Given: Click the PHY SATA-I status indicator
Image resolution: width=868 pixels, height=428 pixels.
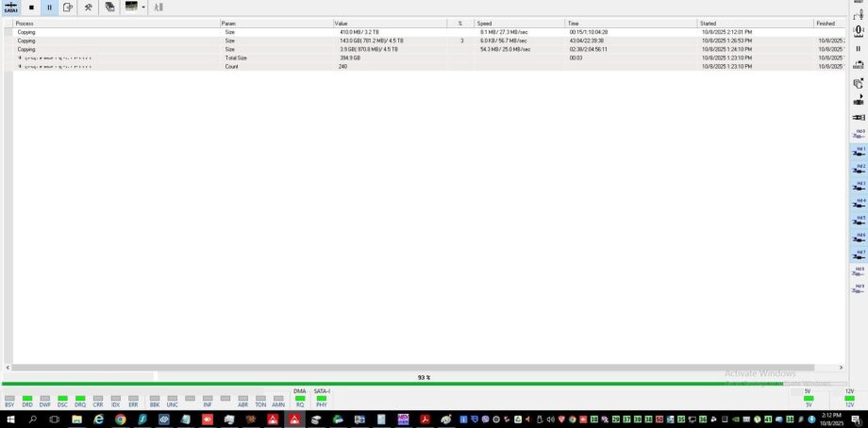Looking at the screenshot, I should point(321,399).
